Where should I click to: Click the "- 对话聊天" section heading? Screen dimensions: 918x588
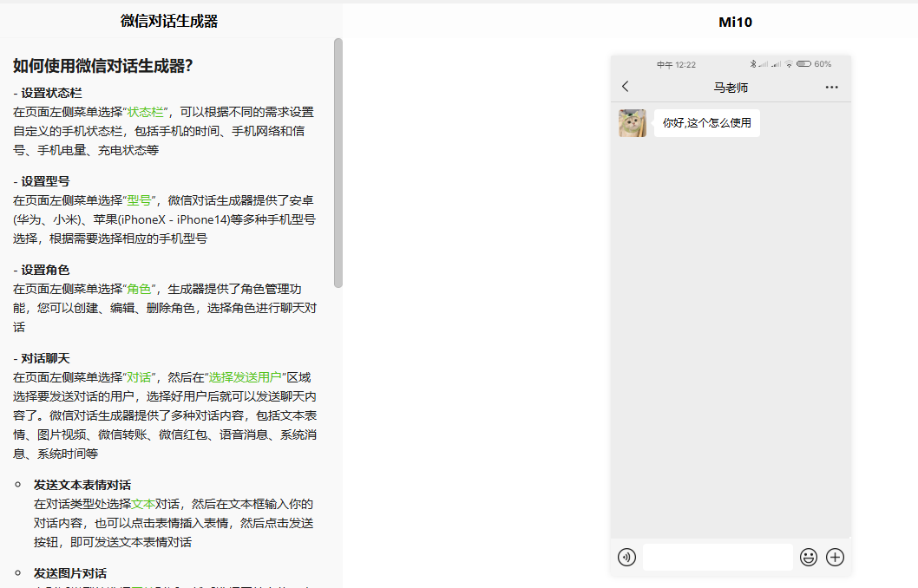click(x=41, y=358)
